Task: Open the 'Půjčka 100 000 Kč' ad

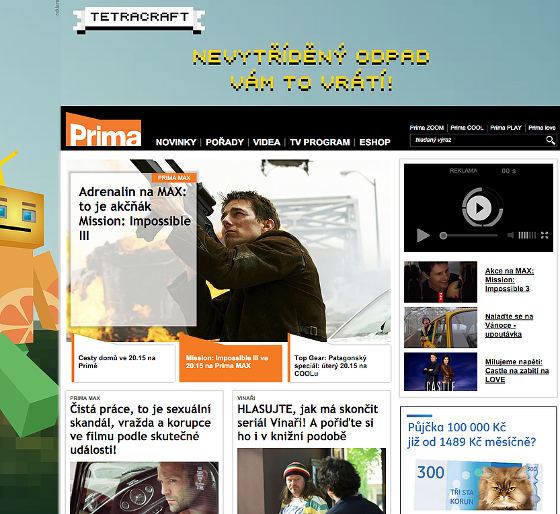Action: (472, 435)
